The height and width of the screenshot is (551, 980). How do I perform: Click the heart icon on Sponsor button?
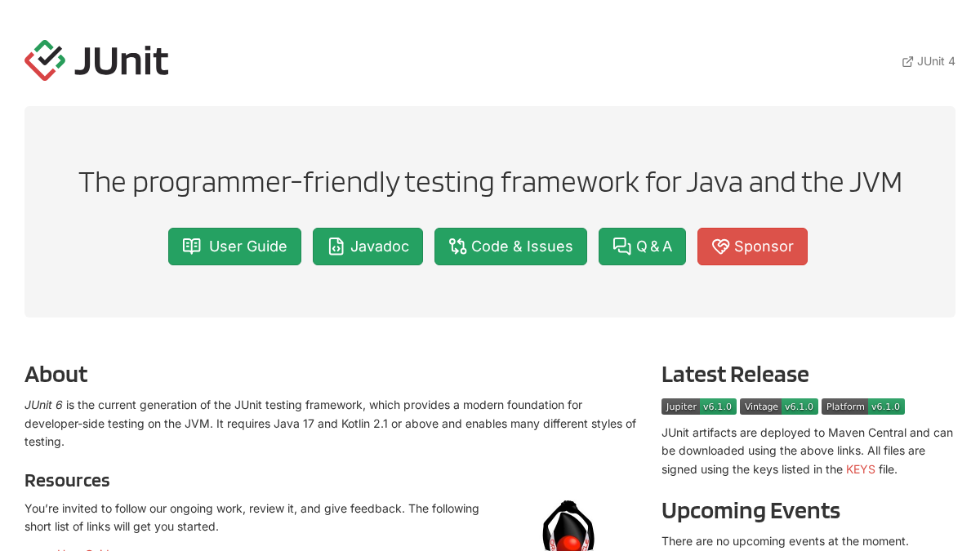720,247
